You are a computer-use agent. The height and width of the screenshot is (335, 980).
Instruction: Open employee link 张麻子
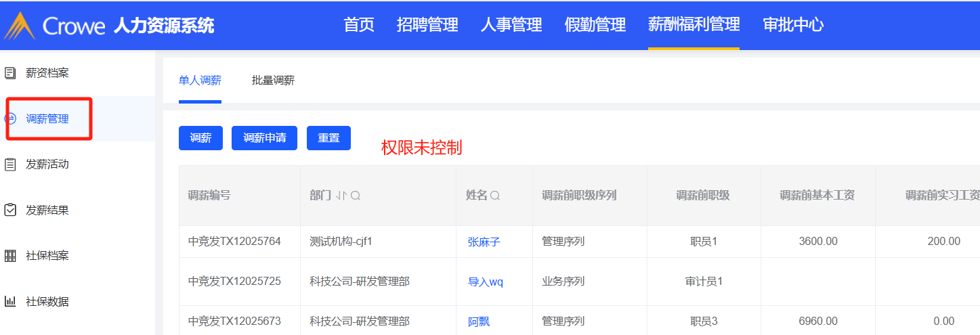coord(484,242)
